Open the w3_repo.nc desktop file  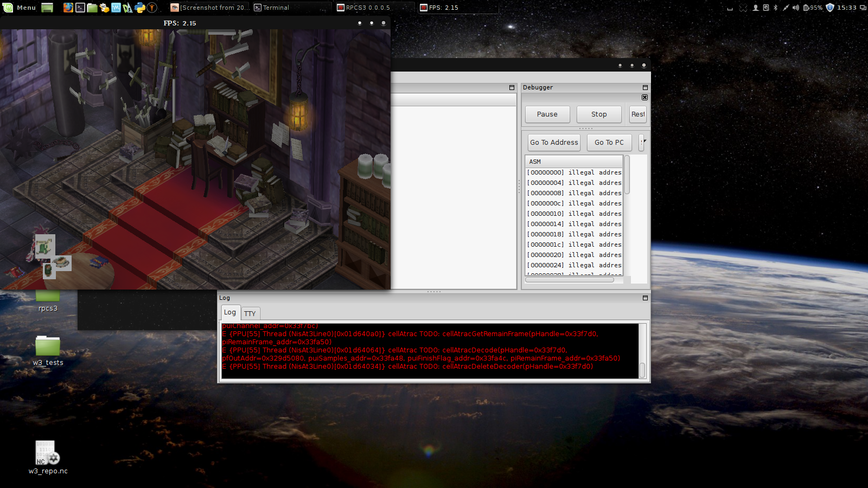pos(48,453)
